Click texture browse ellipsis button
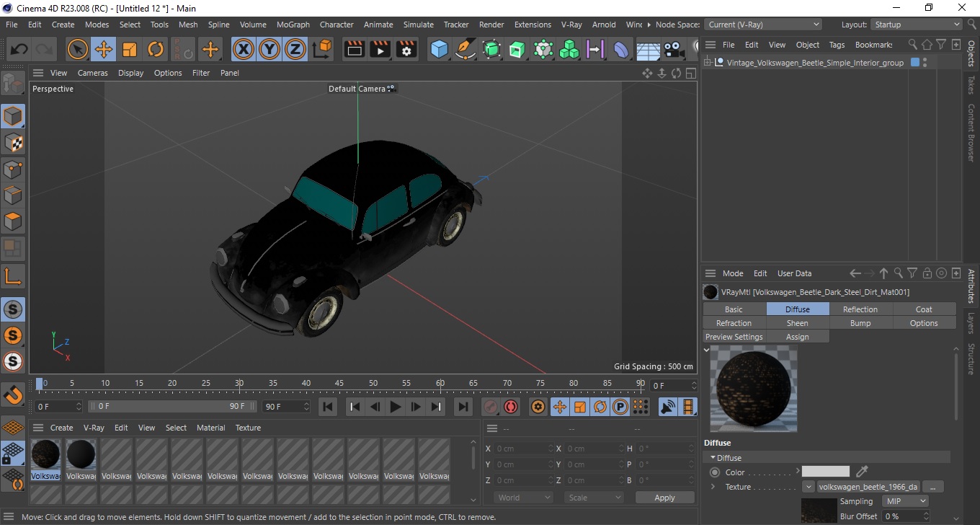The height and width of the screenshot is (525, 980). 932,487
